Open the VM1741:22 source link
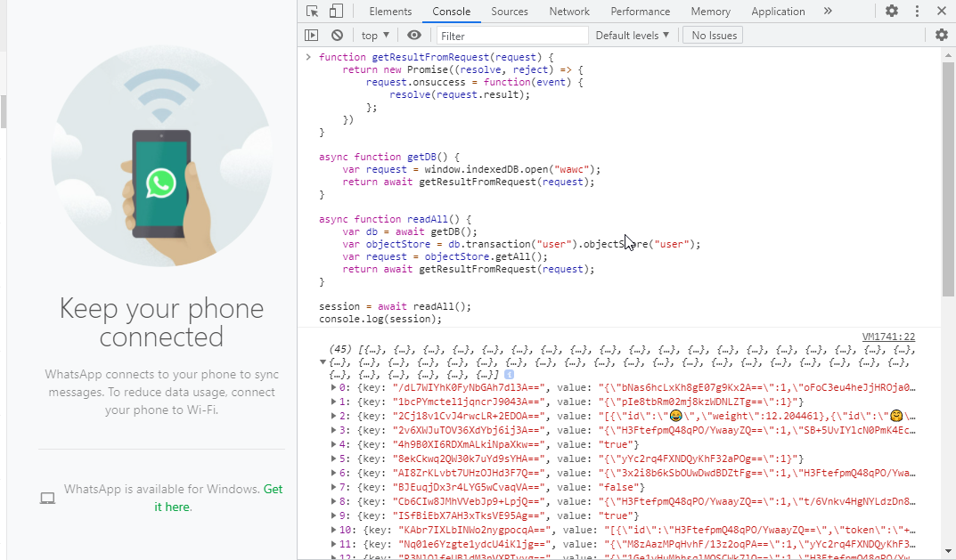956x560 pixels. coord(888,337)
